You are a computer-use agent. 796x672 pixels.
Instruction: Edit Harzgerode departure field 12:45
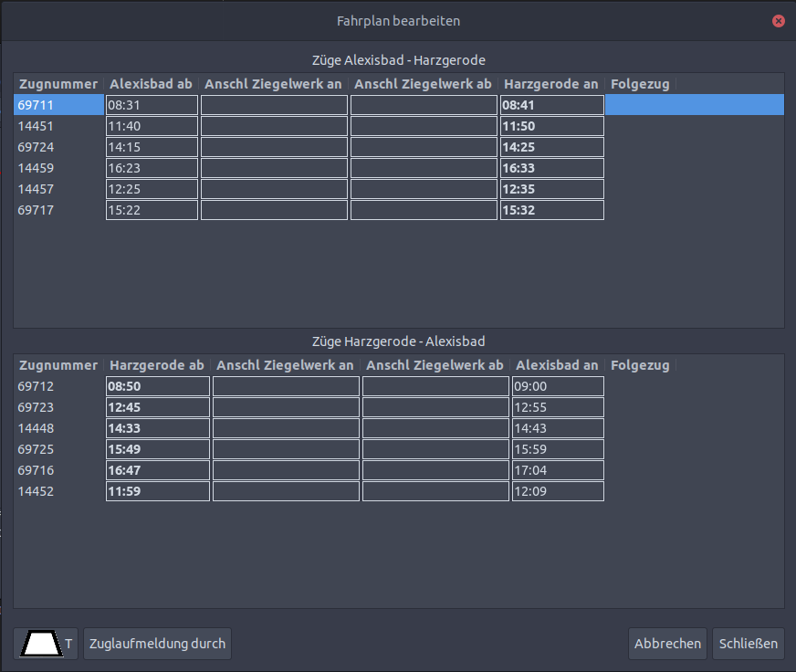pyautogui.click(x=158, y=407)
